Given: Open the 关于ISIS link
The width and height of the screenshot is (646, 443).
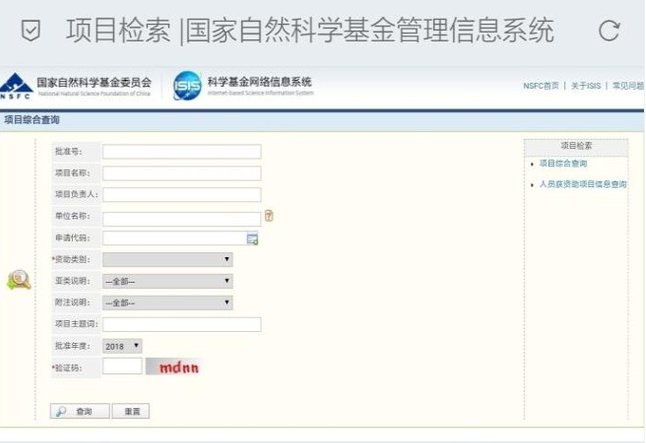Looking at the screenshot, I should click(x=585, y=86).
